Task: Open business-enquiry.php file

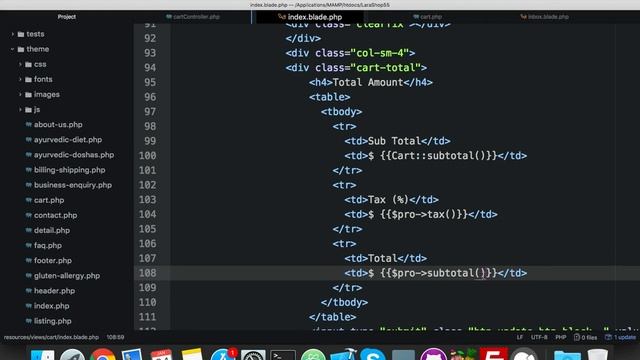Action: [x=73, y=185]
